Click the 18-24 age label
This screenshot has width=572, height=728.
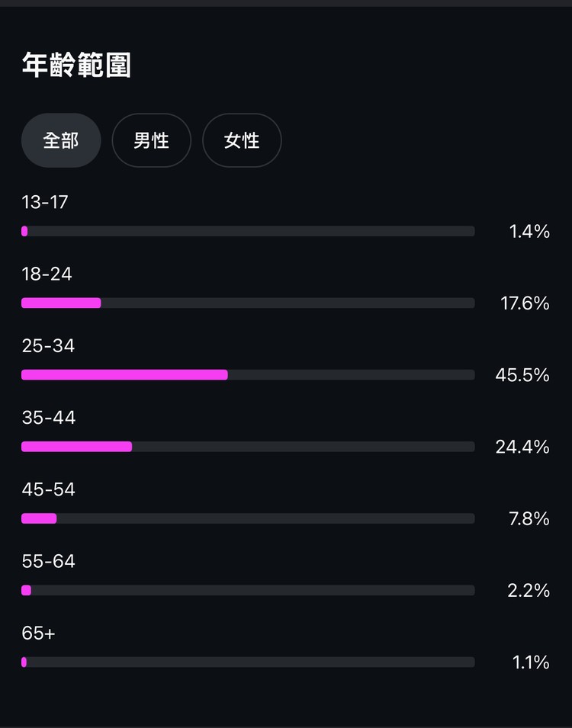click(x=47, y=274)
